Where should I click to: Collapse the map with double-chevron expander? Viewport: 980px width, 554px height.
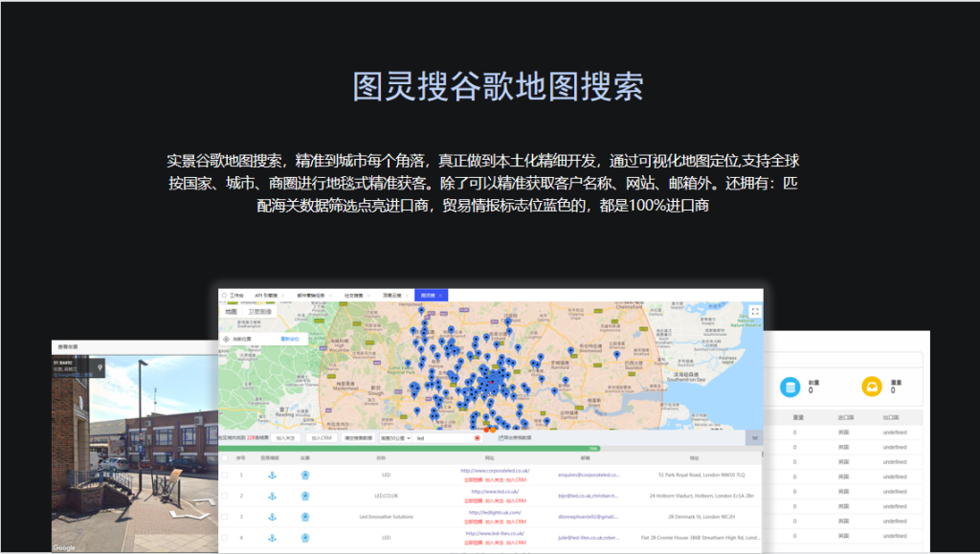[754, 438]
